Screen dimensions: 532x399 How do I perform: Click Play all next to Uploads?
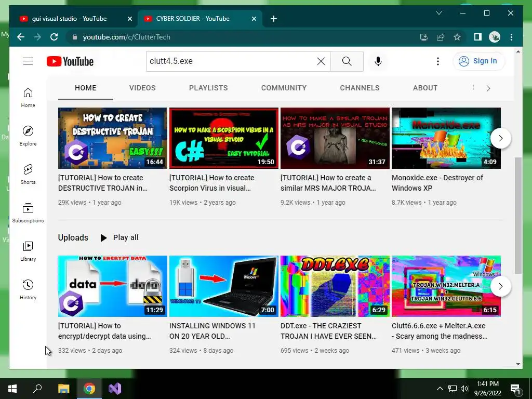click(x=119, y=237)
